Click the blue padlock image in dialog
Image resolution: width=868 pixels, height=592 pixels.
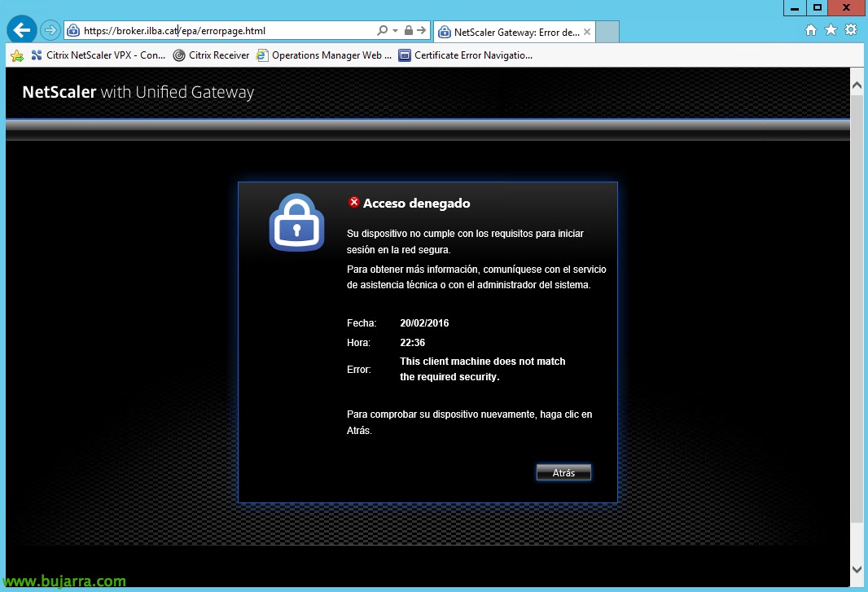(296, 222)
